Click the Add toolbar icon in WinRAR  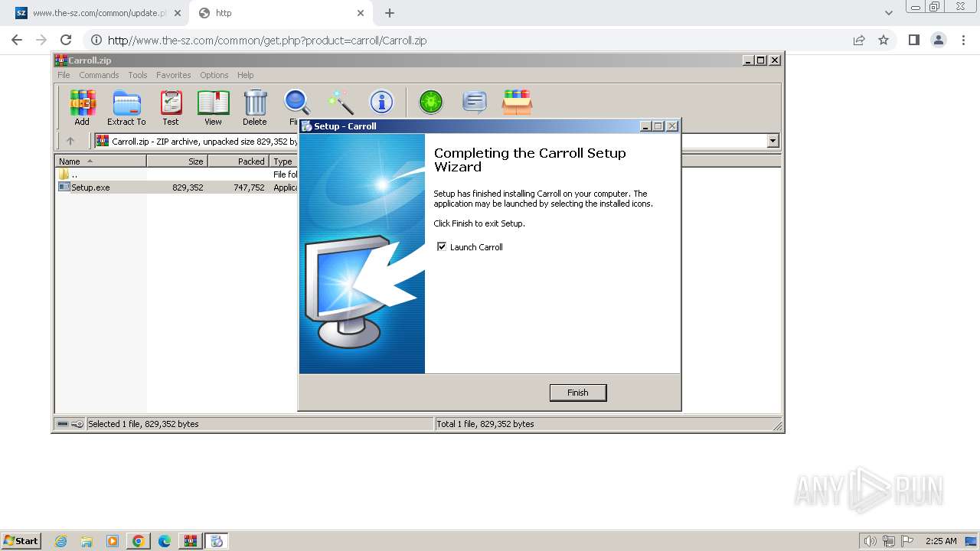(82, 107)
